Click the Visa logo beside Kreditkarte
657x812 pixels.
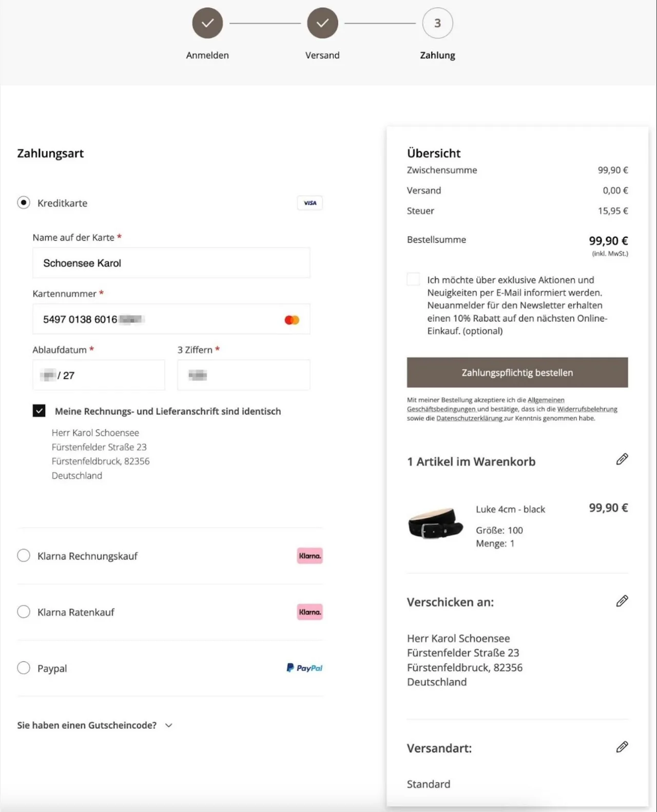[x=310, y=203]
